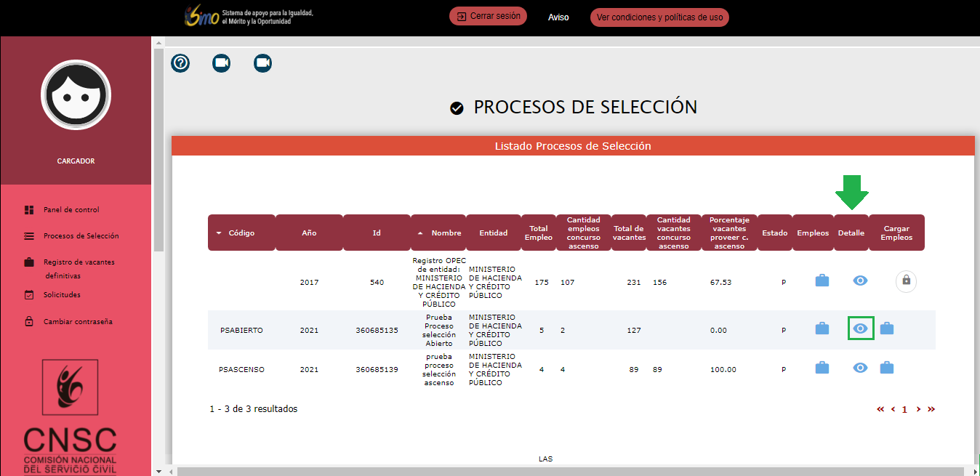View details of PSABIERTO with eye icon
Viewport: 980px width, 476px height.
tap(860, 328)
